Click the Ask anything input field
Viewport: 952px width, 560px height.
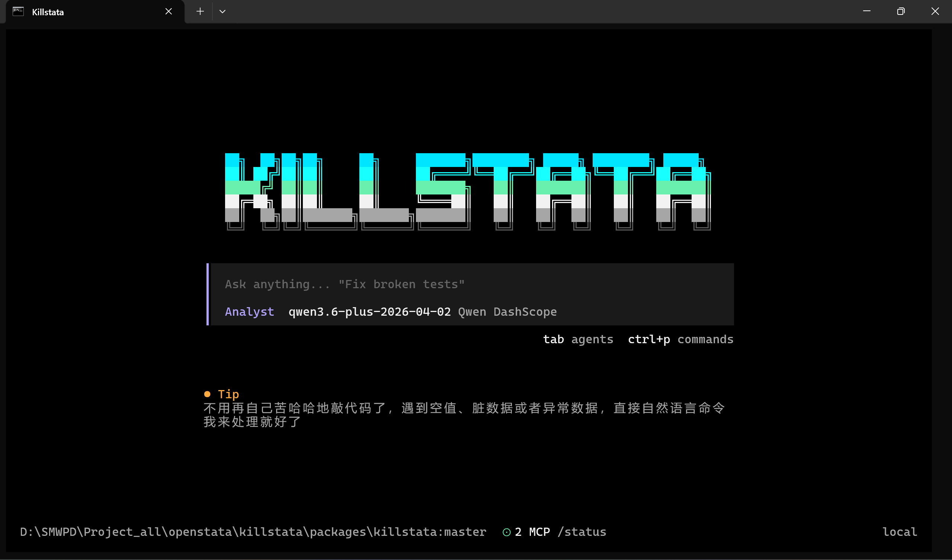344,284
